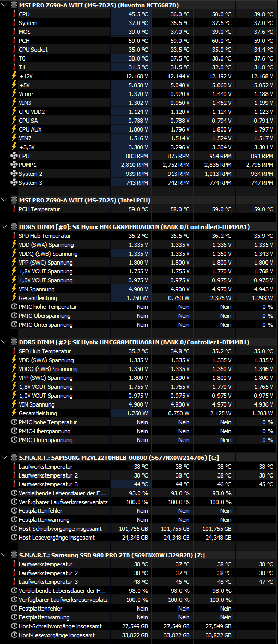
Task: Click the voltage icon next to +3,3V
Action: point(14,147)
